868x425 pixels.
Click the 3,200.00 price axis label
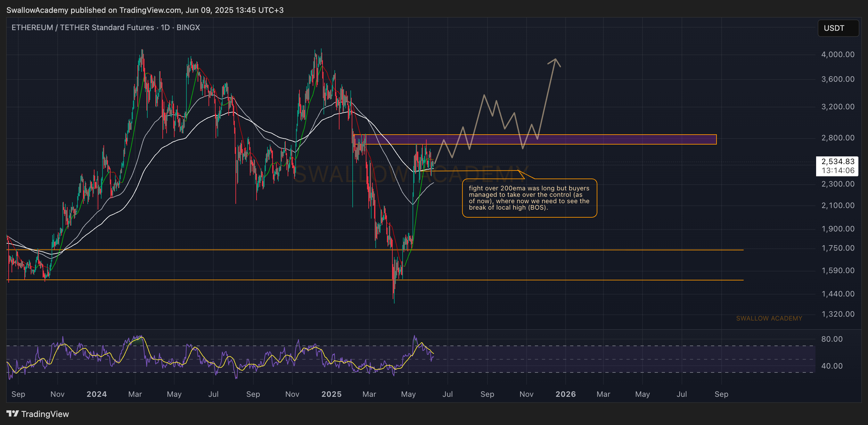838,107
